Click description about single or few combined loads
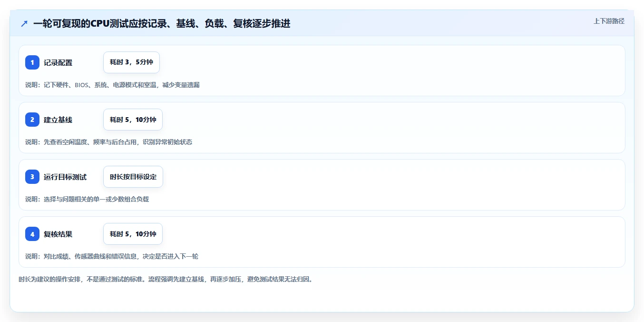This screenshot has height=322, width=644. tap(87, 199)
